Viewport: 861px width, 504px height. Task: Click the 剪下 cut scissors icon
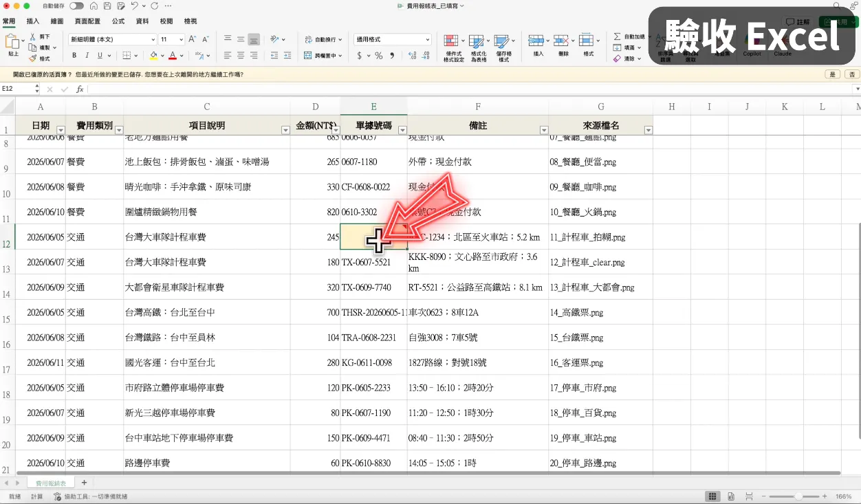(x=33, y=36)
